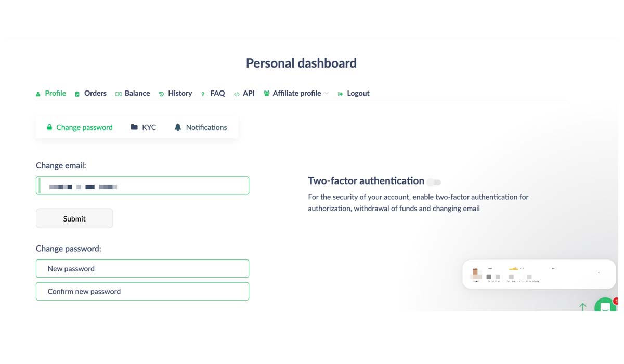This screenshot has width=624, height=364.
Task: Click the History clock icon
Action: (161, 94)
